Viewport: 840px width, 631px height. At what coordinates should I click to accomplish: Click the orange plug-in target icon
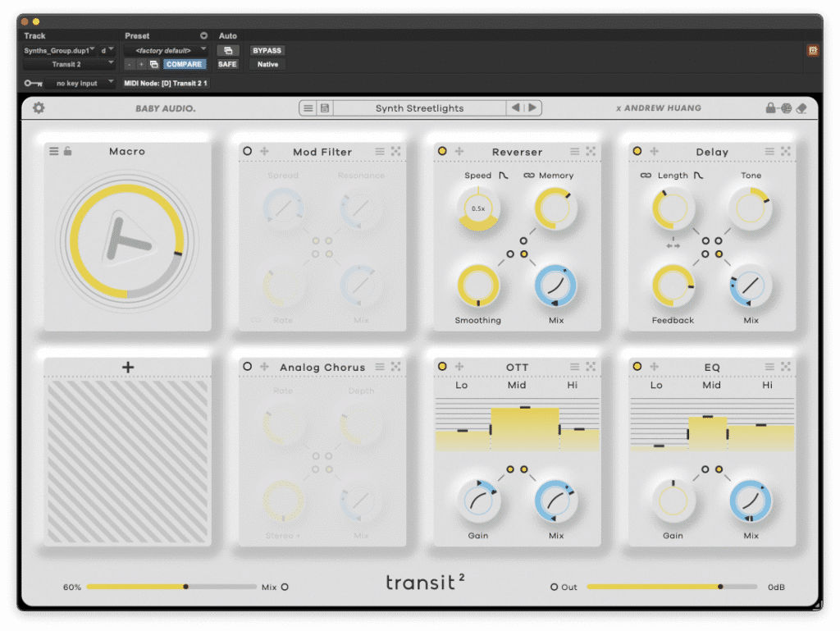pyautogui.click(x=813, y=50)
